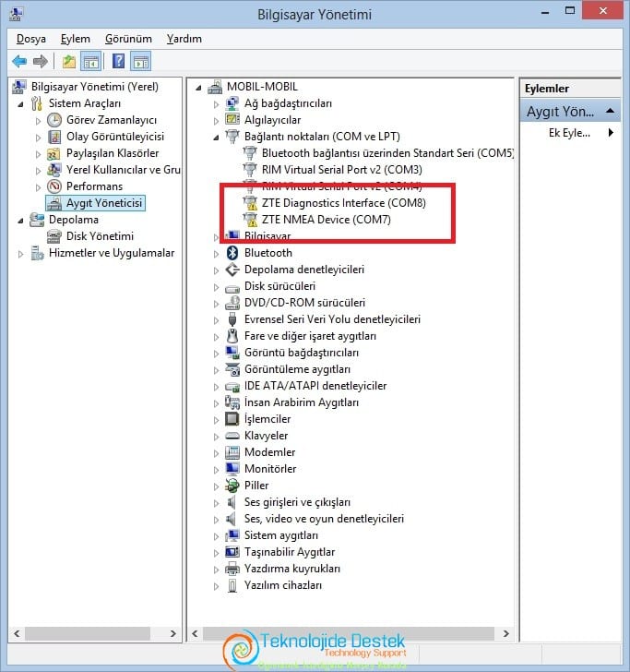
Task: Select ZTE NMEA Device (COM7) entry
Action: 326,220
